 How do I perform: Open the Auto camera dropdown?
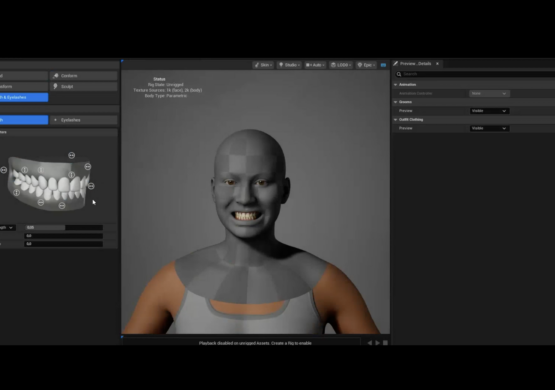[x=315, y=65]
